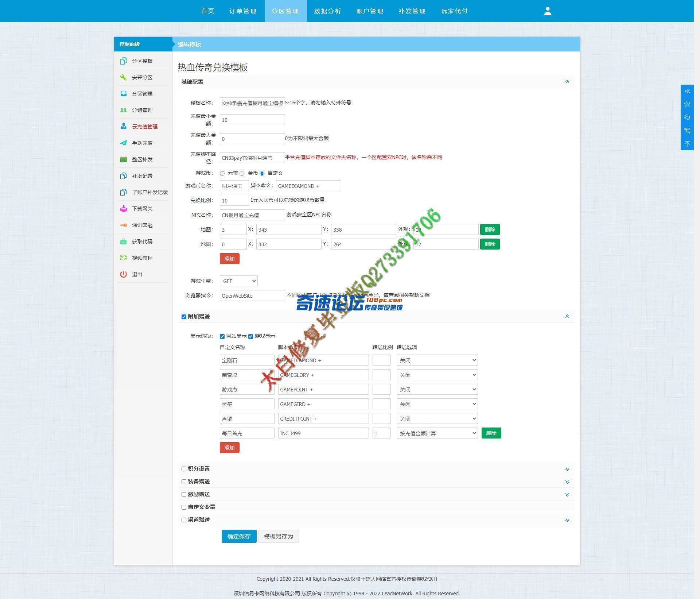Open the 赠送选项 dropdown for 声望
This screenshot has height=599, width=700.
tap(437, 418)
